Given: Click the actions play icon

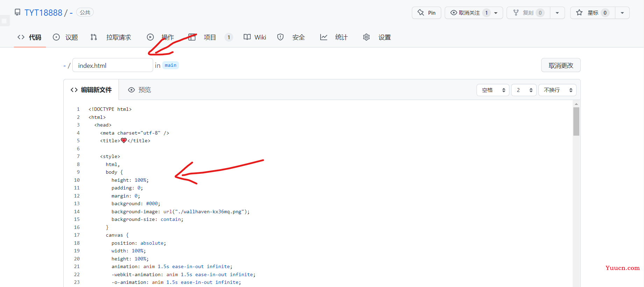Looking at the screenshot, I should [x=150, y=37].
